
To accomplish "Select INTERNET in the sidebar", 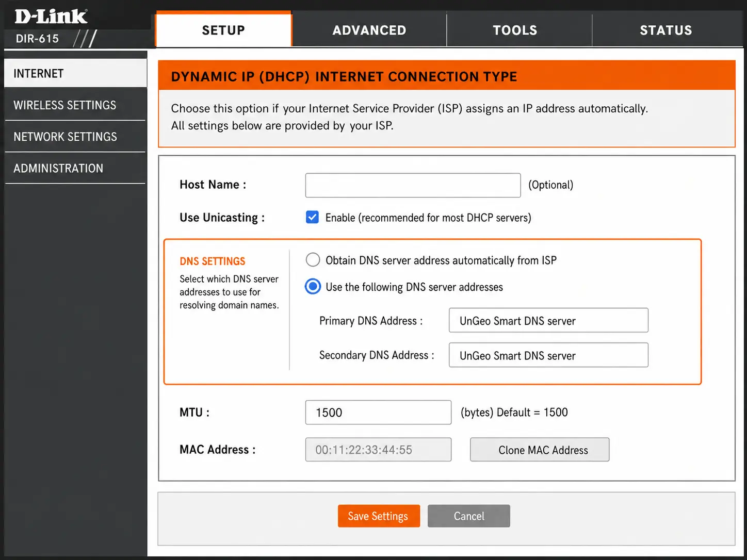I will point(75,73).
